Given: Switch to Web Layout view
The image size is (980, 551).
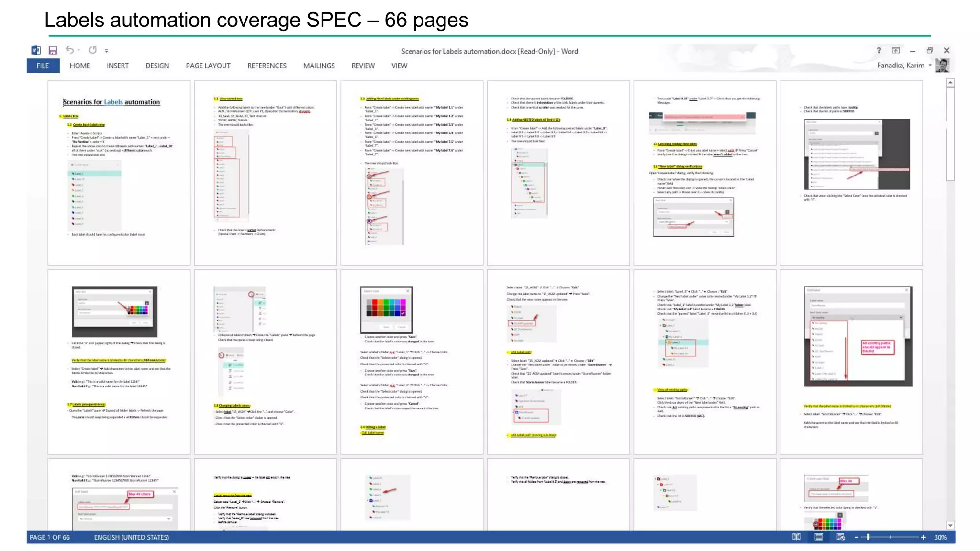Looking at the screenshot, I should [x=841, y=537].
